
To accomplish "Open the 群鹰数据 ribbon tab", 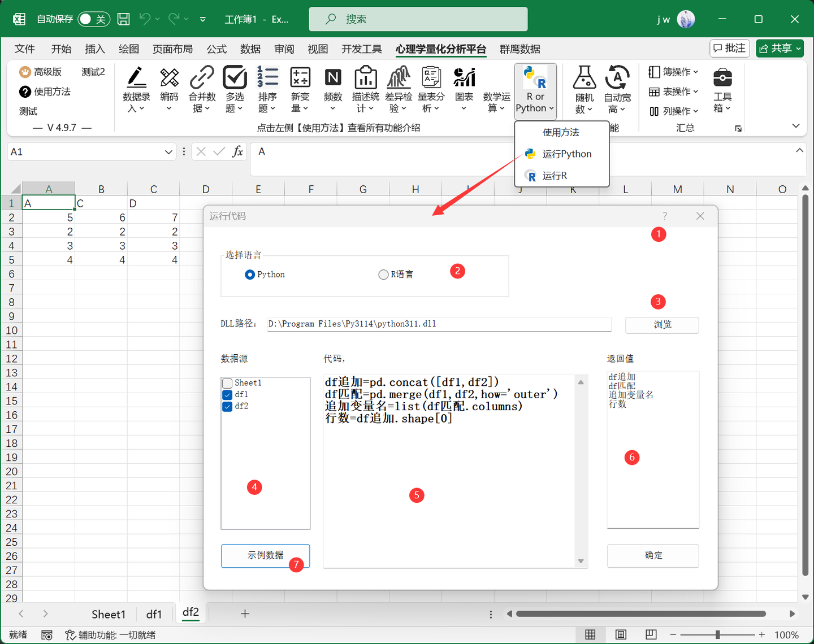I will click(520, 49).
